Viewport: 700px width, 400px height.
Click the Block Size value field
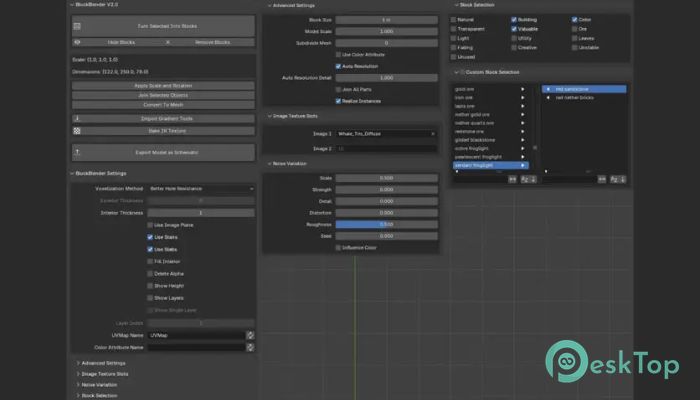tap(387, 20)
